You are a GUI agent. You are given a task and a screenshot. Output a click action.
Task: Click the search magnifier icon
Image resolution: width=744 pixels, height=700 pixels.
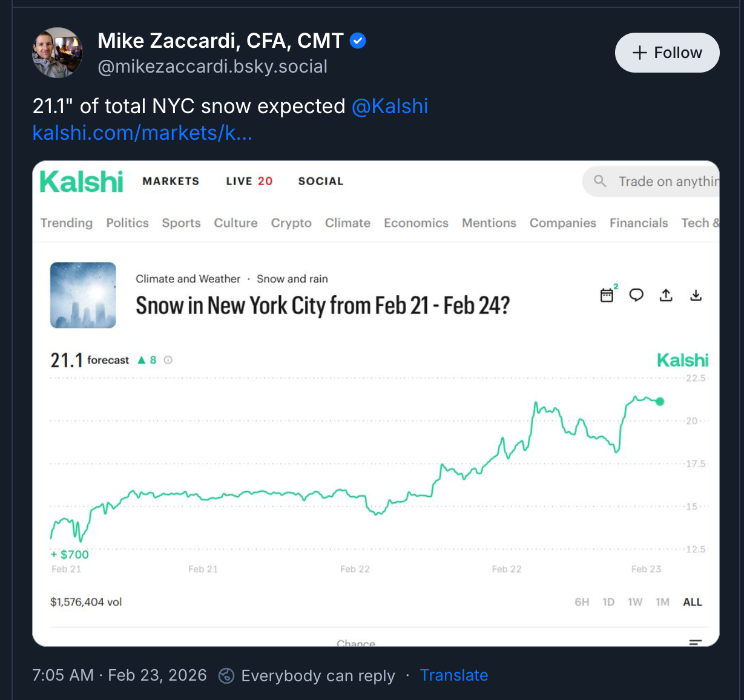click(600, 181)
